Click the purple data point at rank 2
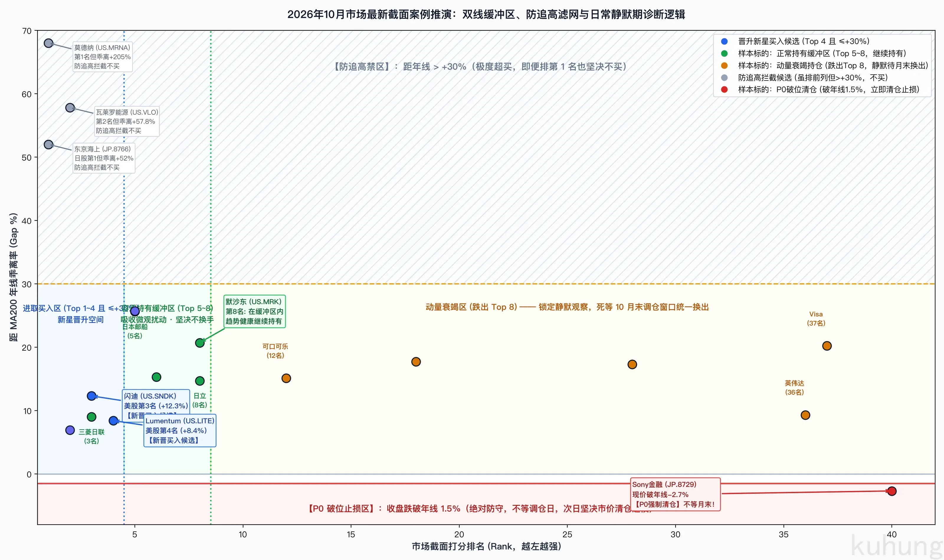 pos(70,430)
